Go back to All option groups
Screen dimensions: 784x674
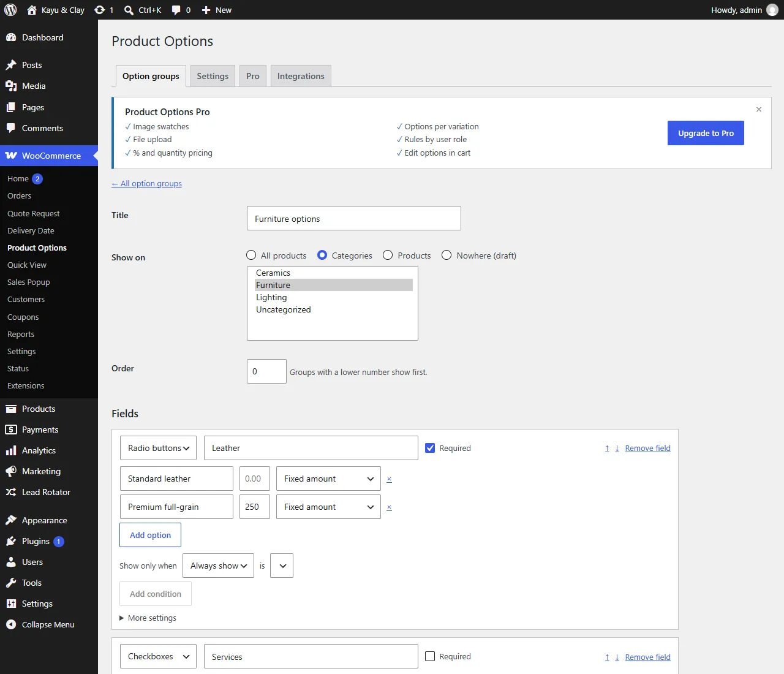(x=146, y=183)
